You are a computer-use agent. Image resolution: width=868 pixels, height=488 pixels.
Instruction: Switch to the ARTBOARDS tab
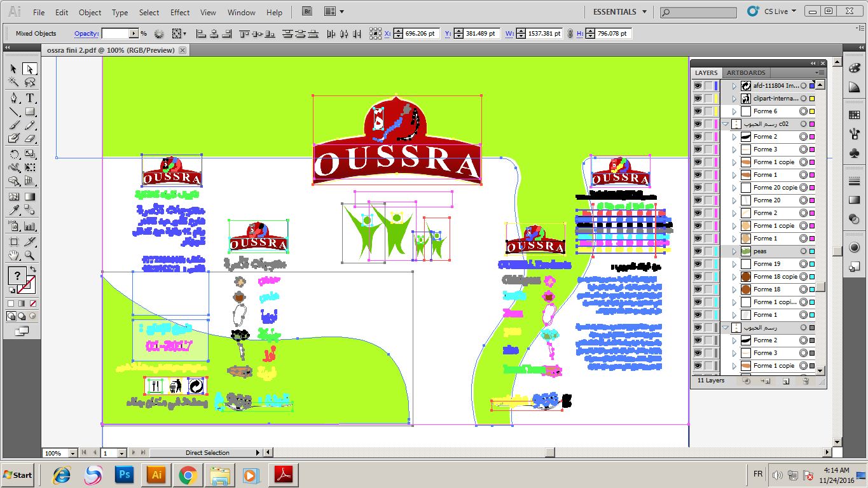pyautogui.click(x=746, y=73)
